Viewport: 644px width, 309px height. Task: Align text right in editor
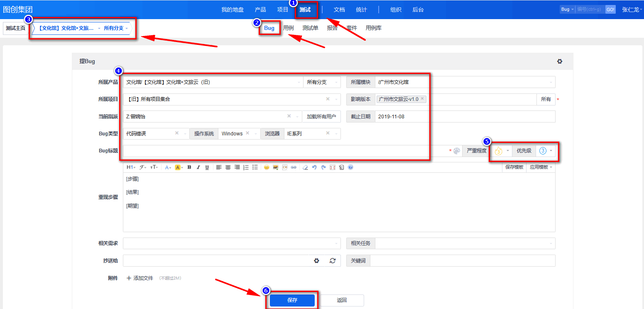(x=237, y=167)
